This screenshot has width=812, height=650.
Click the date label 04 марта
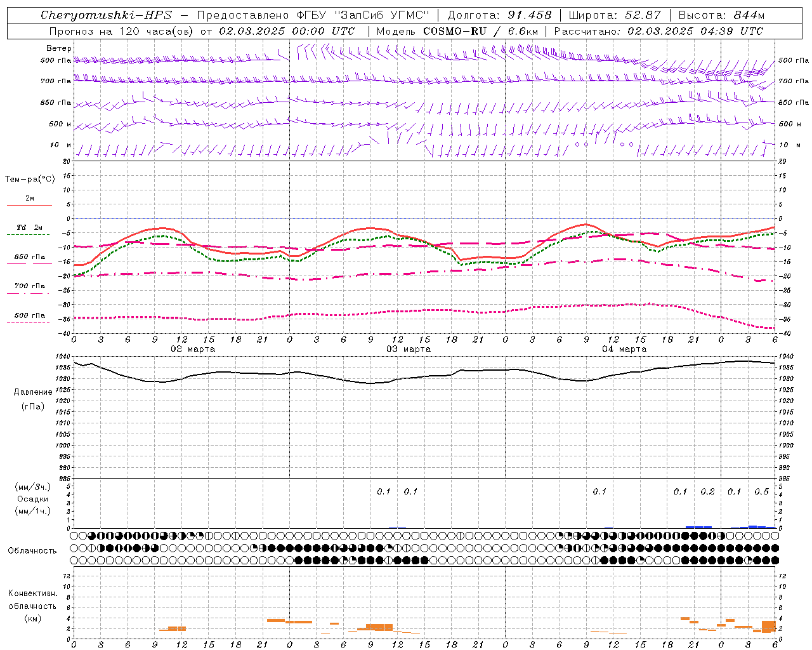(624, 349)
